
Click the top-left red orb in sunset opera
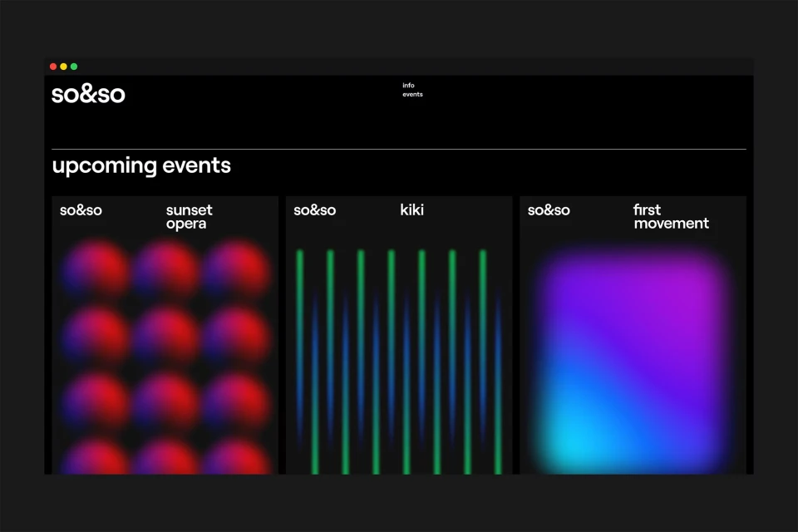pyautogui.click(x=96, y=270)
